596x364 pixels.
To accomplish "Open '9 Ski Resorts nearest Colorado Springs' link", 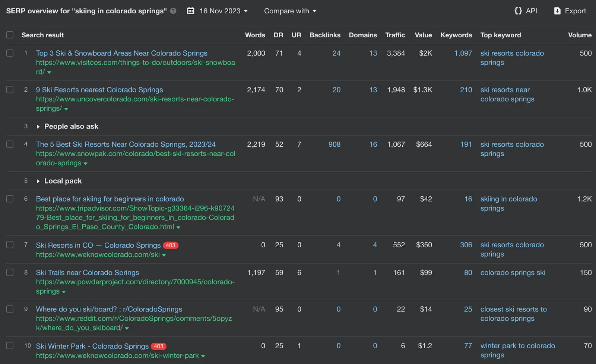I will click(x=99, y=90).
